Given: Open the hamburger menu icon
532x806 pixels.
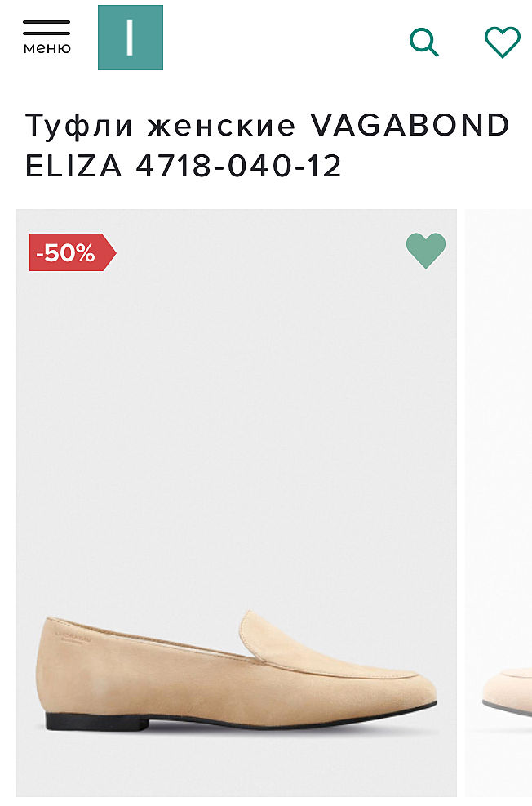Looking at the screenshot, I should pyautogui.click(x=47, y=28).
